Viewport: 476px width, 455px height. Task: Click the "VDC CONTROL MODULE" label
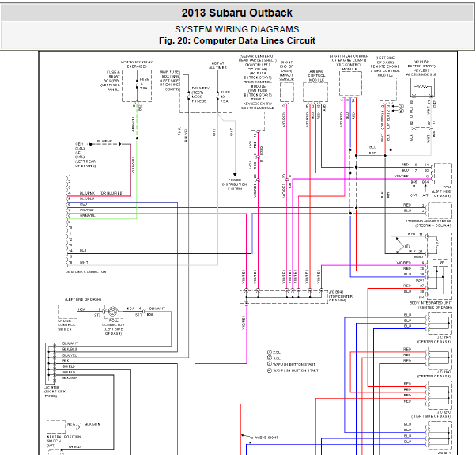(349, 66)
